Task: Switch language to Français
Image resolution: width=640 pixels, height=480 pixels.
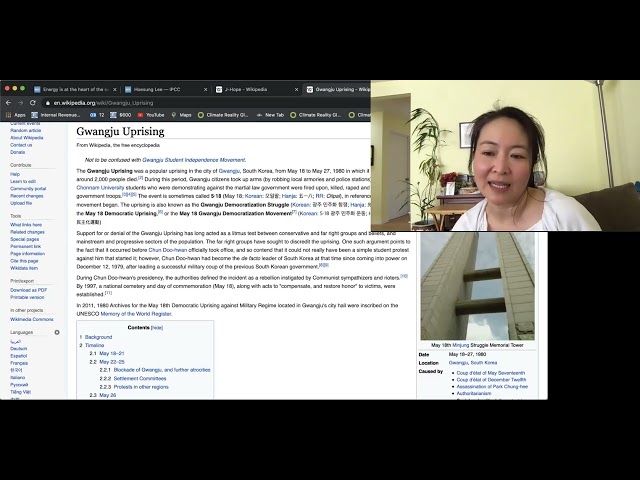Action: pos(19,363)
